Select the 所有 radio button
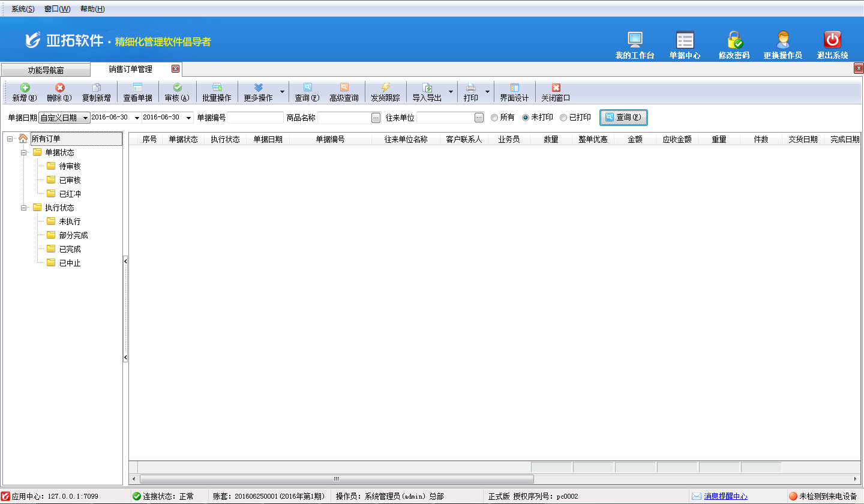The image size is (864, 504). [x=494, y=118]
